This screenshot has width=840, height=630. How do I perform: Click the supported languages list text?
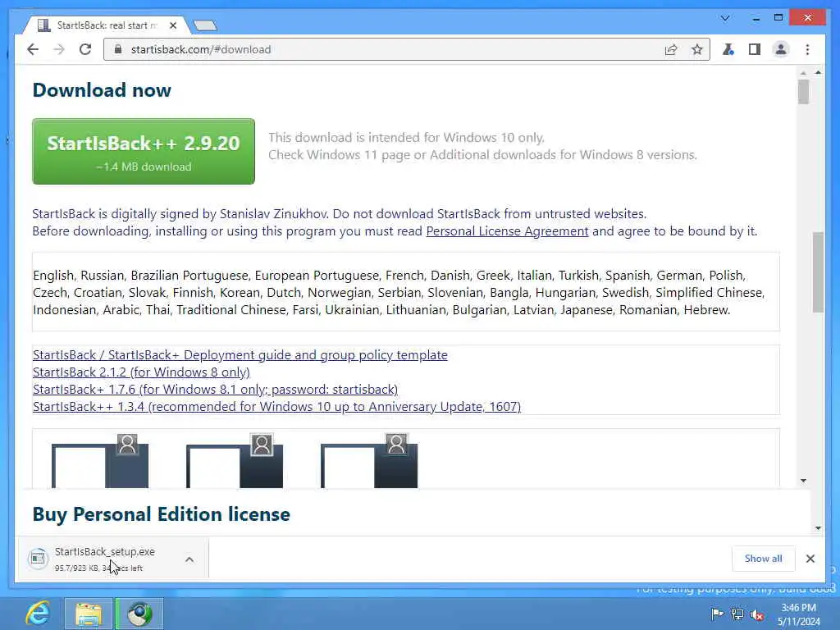click(x=399, y=293)
